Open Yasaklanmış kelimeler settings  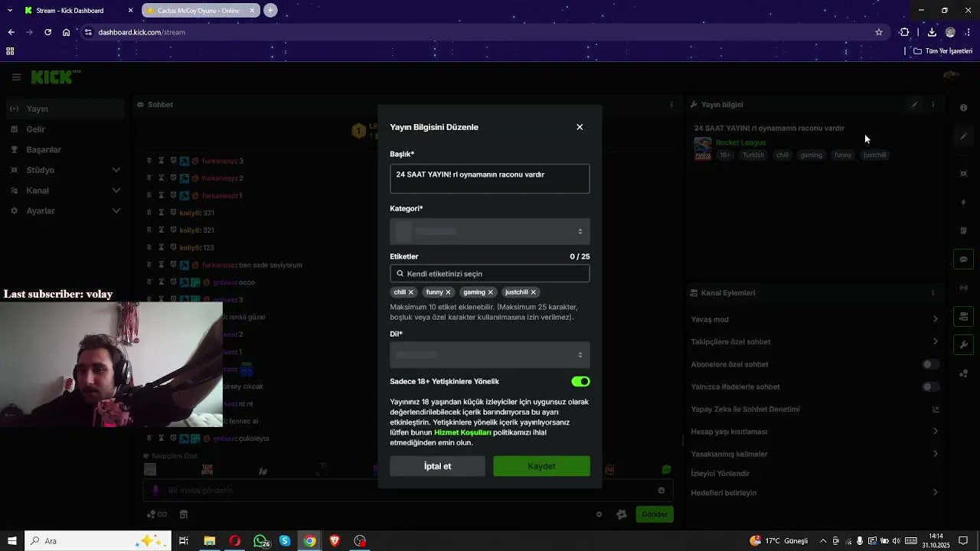(815, 454)
